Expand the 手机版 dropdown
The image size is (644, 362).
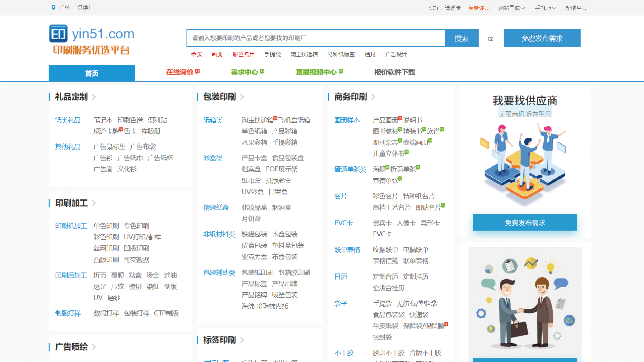pyautogui.click(x=545, y=8)
